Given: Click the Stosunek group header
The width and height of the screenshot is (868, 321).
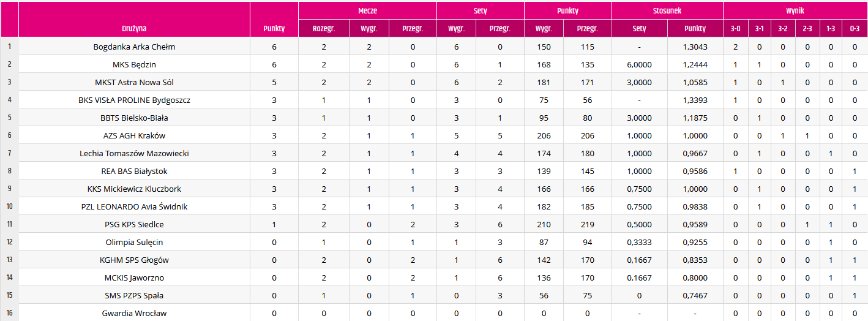Looking at the screenshot, I should pos(667,10).
